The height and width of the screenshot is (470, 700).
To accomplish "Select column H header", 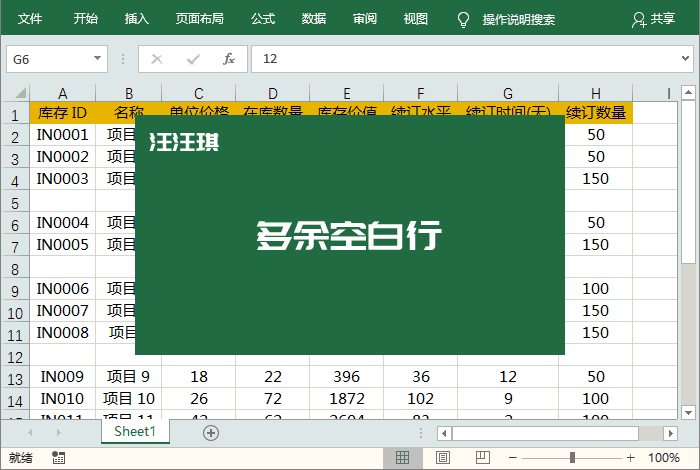I will point(596,93).
